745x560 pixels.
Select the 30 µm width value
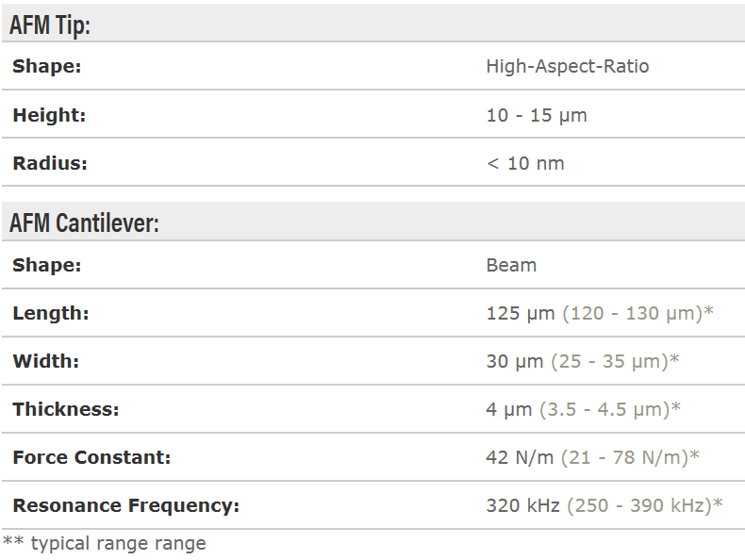(515, 362)
